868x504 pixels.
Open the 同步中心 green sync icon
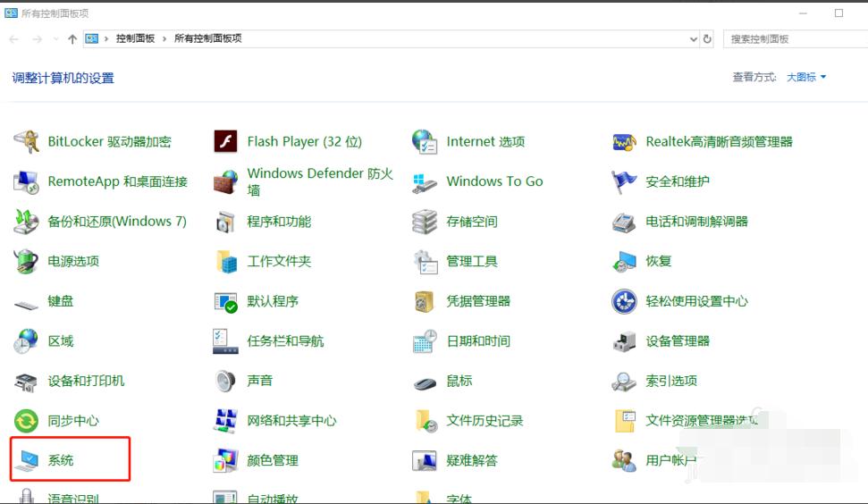coord(26,421)
